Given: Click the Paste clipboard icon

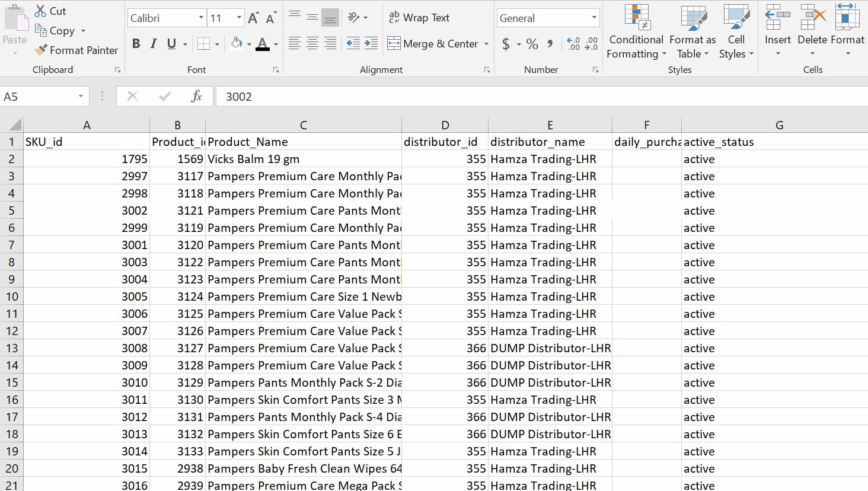Looking at the screenshot, I should [15, 18].
